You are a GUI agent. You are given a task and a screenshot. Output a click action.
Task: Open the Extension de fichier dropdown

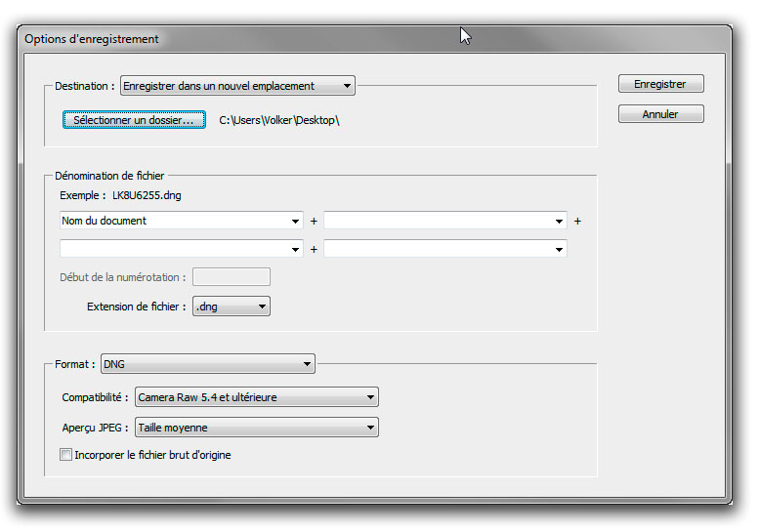232,307
